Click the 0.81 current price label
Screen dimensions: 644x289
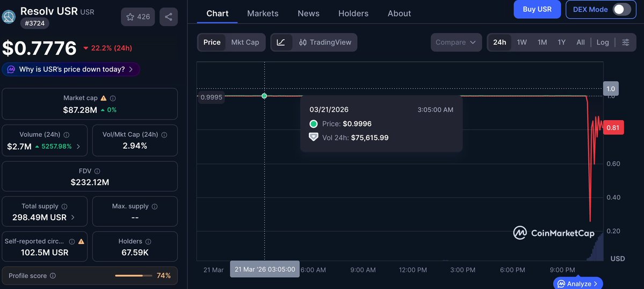pyautogui.click(x=613, y=128)
